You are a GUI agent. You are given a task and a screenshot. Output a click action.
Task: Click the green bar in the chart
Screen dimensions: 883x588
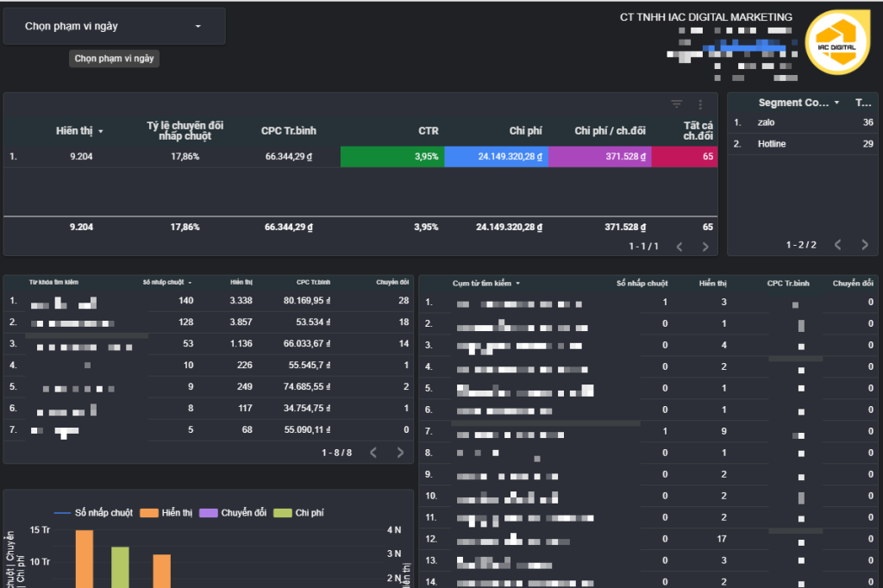coord(120,567)
